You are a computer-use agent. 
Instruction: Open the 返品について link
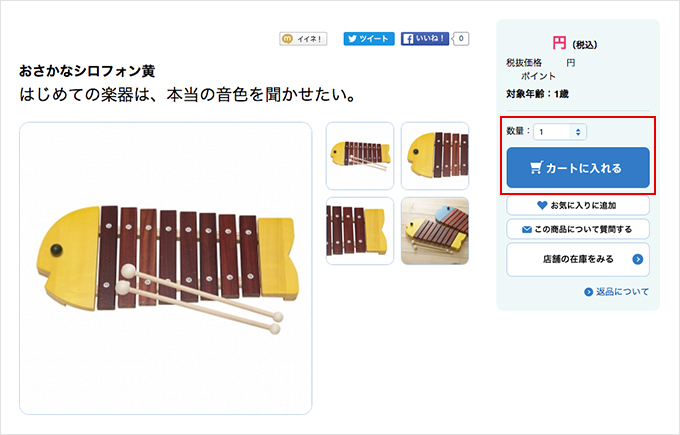pyautogui.click(x=622, y=292)
